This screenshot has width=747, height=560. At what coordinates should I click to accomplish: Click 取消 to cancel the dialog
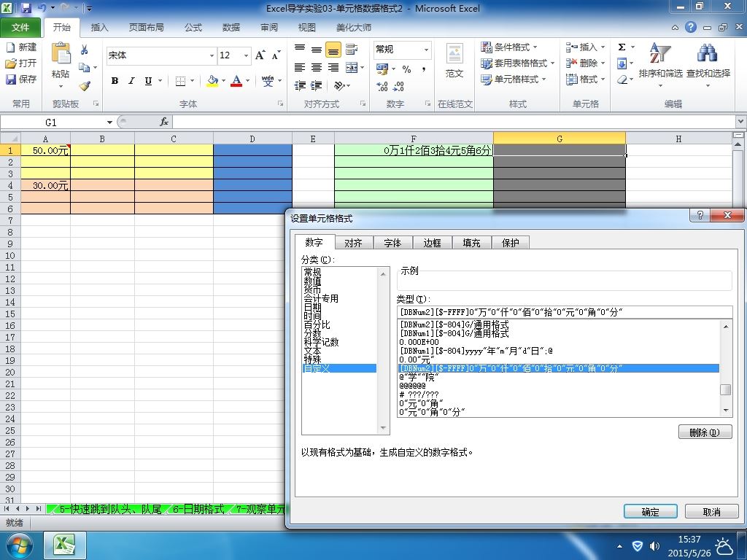(x=711, y=512)
